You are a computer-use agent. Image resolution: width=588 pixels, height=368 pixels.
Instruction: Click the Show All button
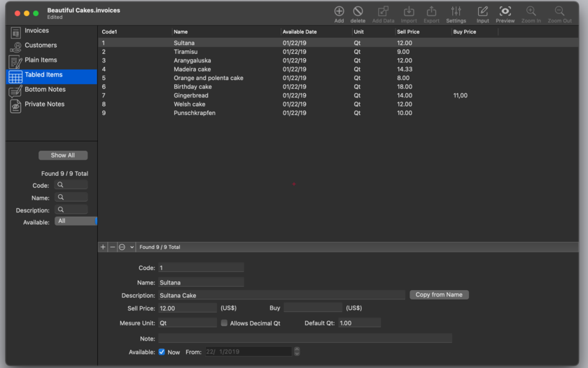pos(63,155)
